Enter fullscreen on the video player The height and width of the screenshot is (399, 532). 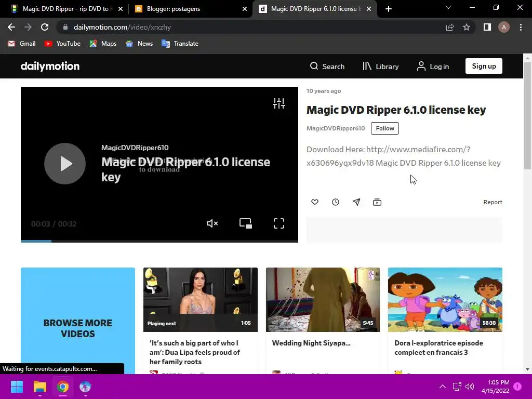279,223
